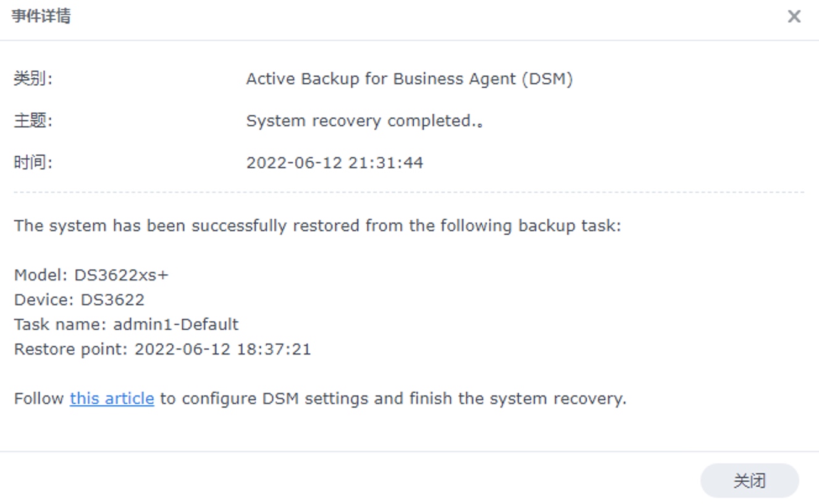The width and height of the screenshot is (819, 504).
Task: Open the "this article" hyperlink
Action: (x=112, y=398)
